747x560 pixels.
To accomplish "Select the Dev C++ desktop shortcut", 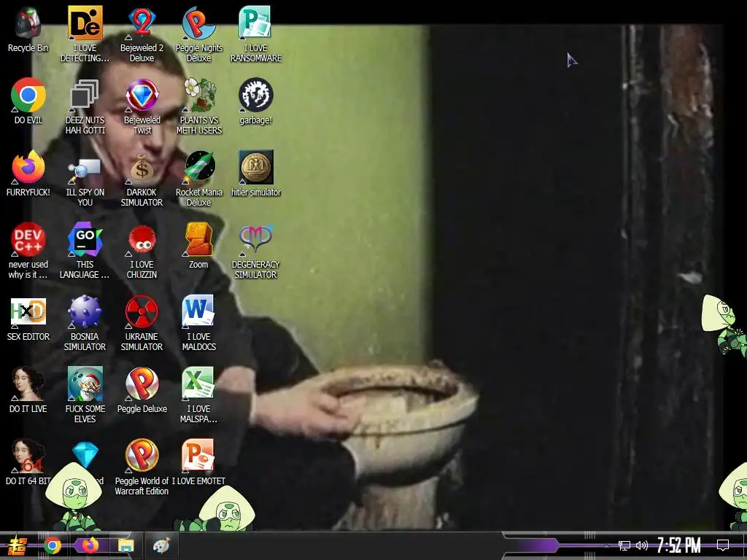I will [28, 251].
